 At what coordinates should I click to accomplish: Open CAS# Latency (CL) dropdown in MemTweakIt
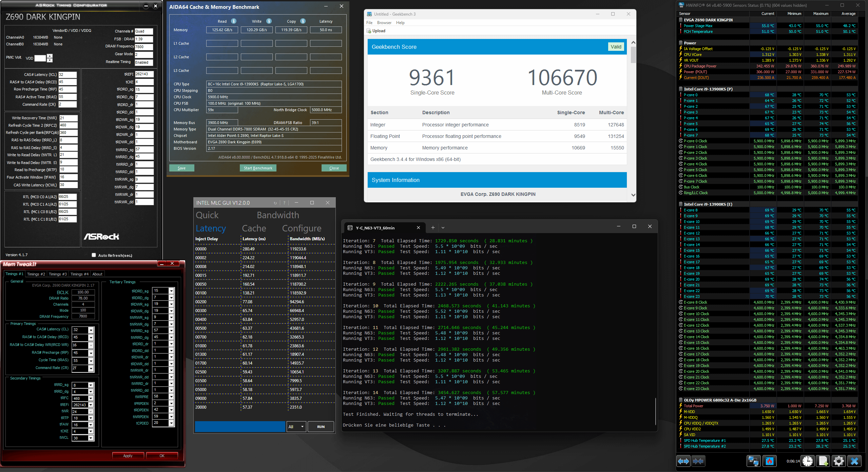coord(91,330)
